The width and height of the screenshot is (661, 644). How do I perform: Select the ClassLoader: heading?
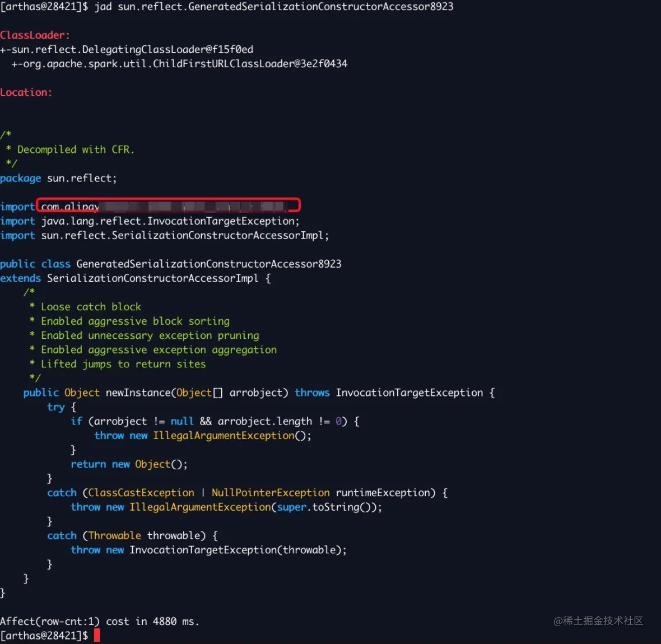point(35,35)
